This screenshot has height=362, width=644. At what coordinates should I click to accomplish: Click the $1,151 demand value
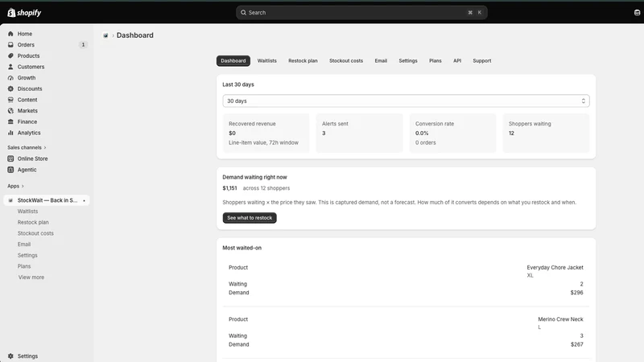pos(229,188)
